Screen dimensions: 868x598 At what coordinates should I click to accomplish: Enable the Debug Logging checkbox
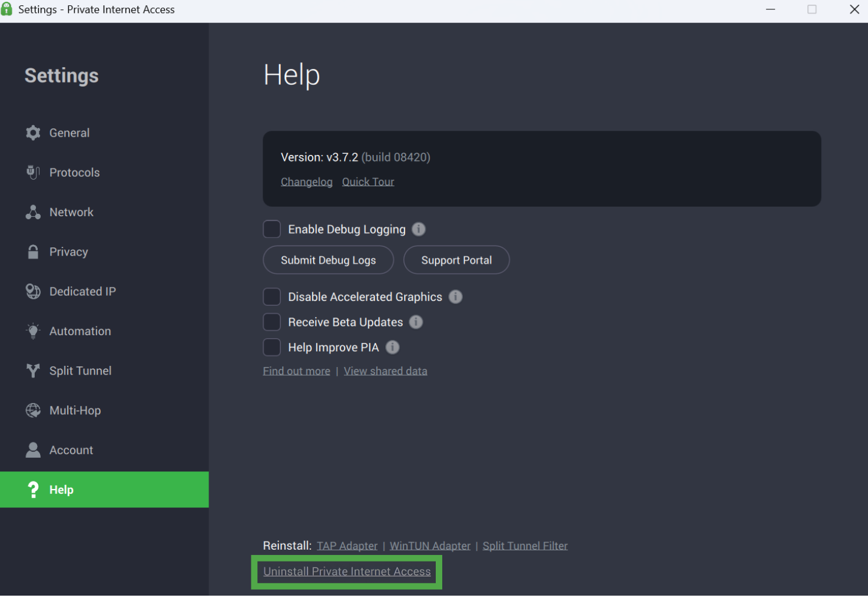pos(272,229)
